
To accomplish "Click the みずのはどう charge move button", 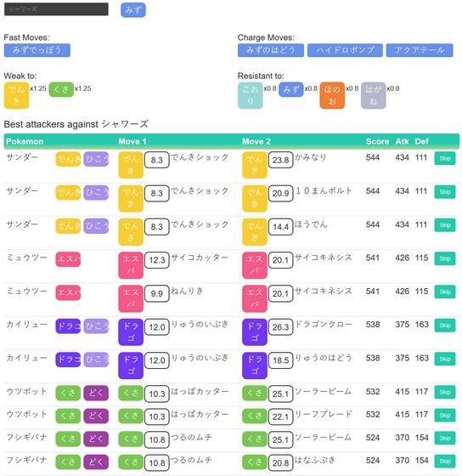I will click(271, 50).
